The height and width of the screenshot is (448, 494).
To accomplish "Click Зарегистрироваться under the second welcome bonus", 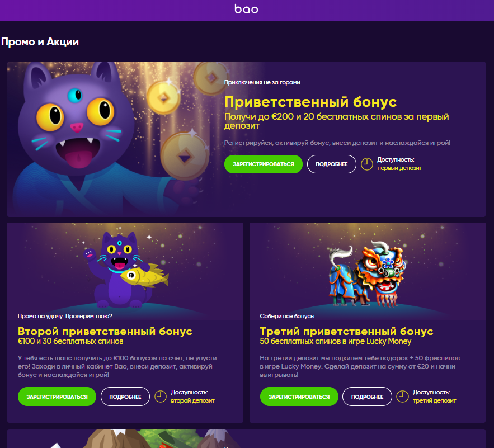I will (57, 397).
